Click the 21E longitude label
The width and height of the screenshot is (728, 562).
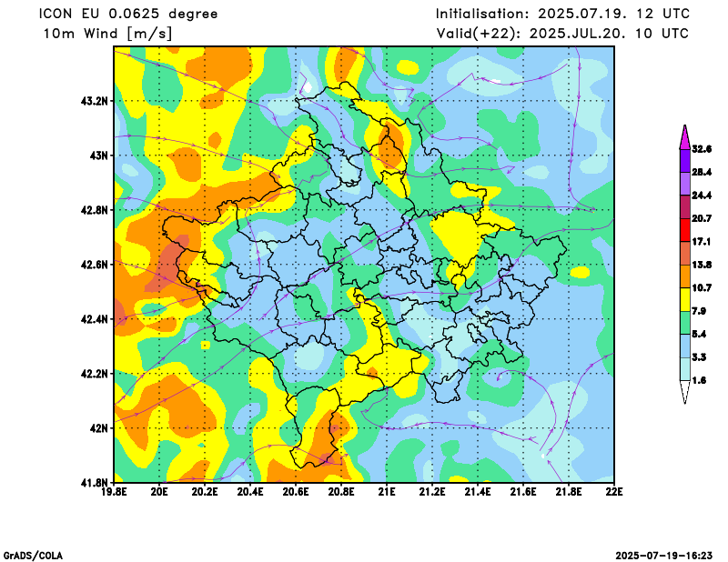coord(387,491)
